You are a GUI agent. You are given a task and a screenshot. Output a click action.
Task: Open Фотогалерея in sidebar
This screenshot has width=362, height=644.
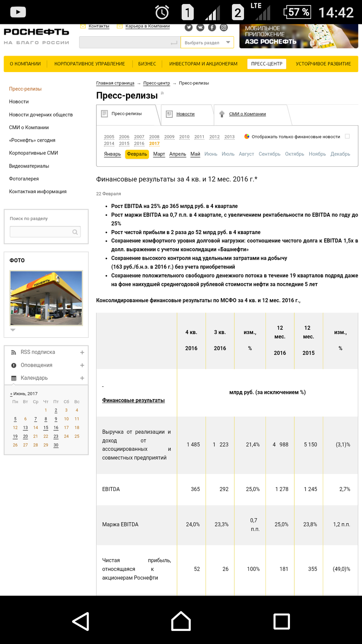pos(24,179)
